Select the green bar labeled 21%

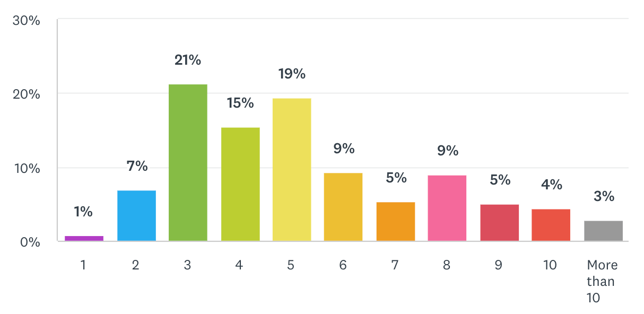[x=188, y=163]
